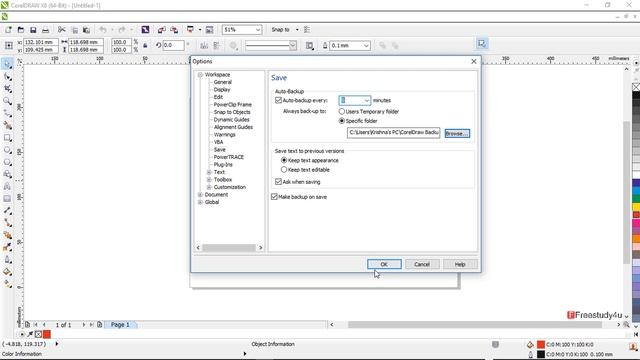
Task: Close the Options dialog
Action: tap(473, 61)
